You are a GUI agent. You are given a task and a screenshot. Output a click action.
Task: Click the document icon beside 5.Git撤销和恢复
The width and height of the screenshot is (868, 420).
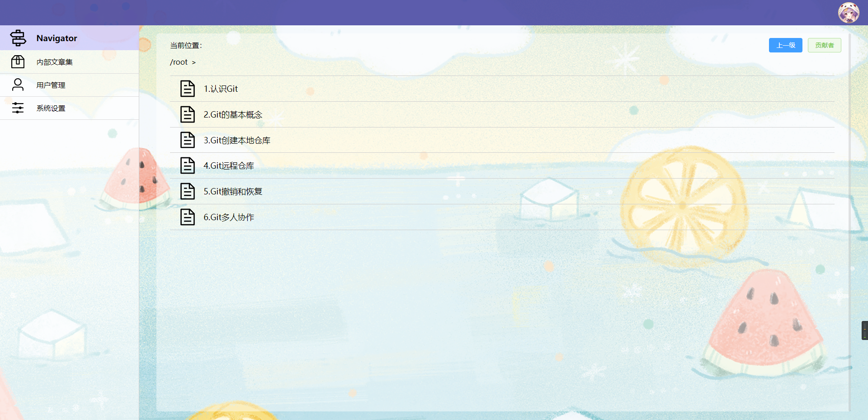tap(188, 191)
